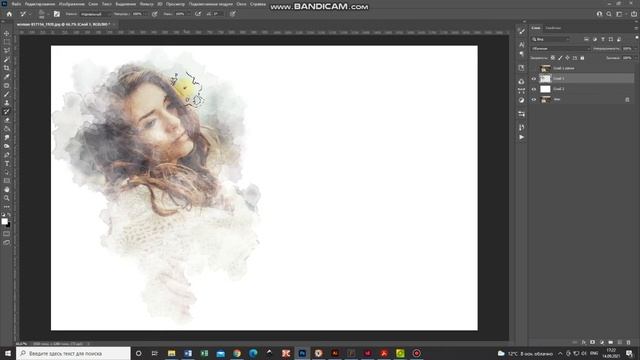Screen dimensions: 640x360
Task: Open layer Fill slider dropdown arrow
Action: click(x=635, y=58)
